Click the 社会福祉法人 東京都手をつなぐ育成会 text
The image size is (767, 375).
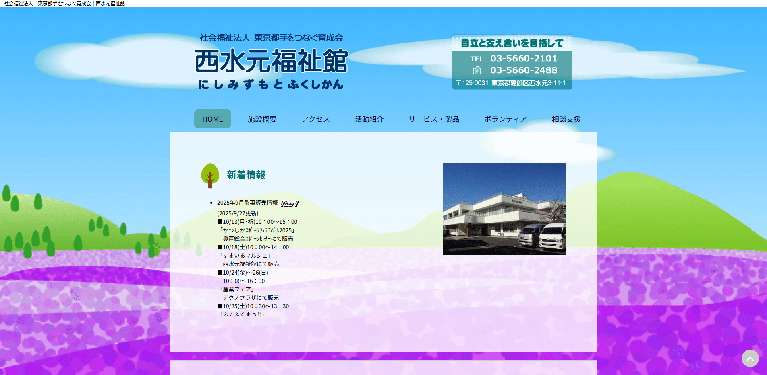[271, 37]
